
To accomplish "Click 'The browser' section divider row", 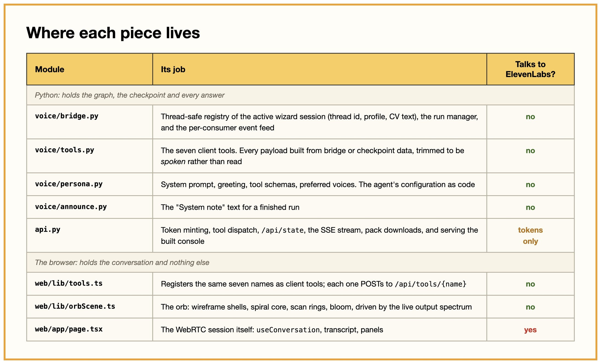I will pos(300,263).
